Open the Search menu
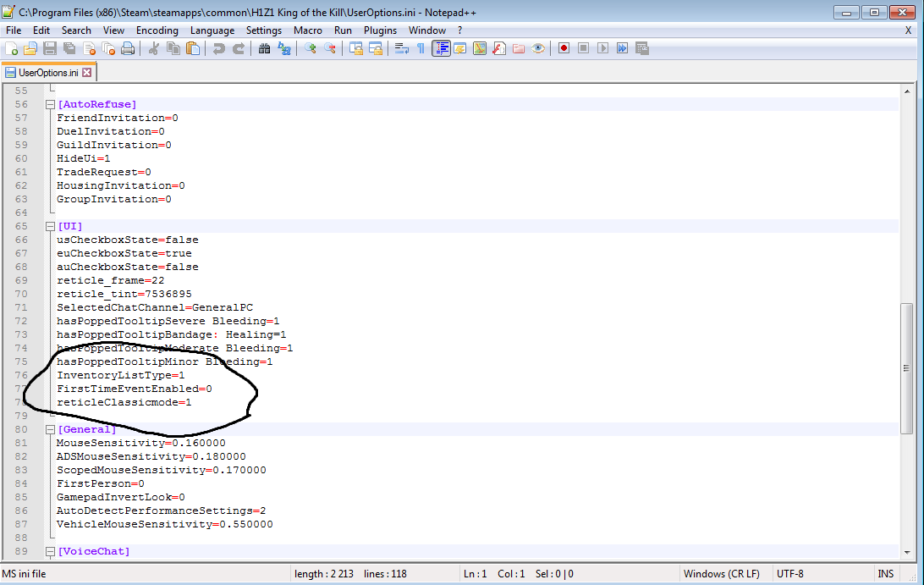The image size is (924, 585). 76,30
